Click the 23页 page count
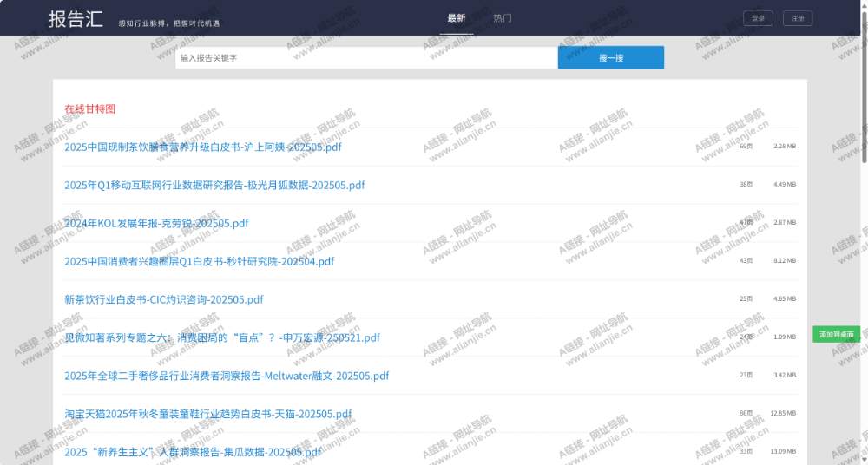Viewport: 868px width, 465px height. click(x=746, y=376)
